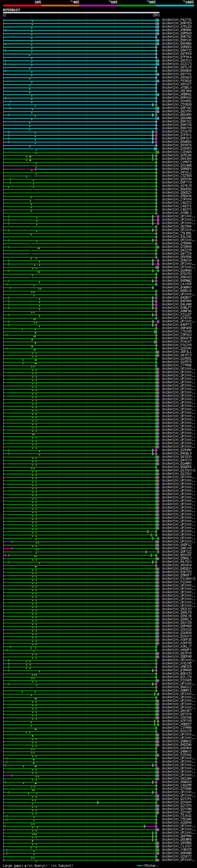This screenshot has height=868, width=197.
Task: Select hit label UniRef100_Q014N8
Action: click(x=176, y=165)
